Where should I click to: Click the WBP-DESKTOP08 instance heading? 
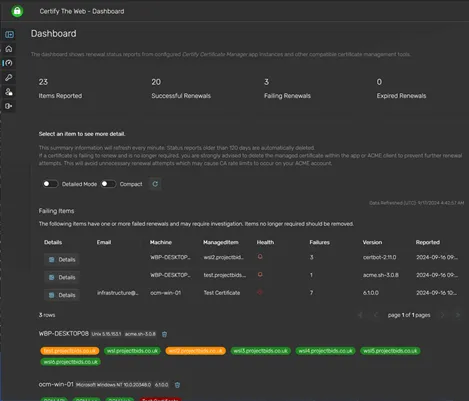(x=64, y=334)
